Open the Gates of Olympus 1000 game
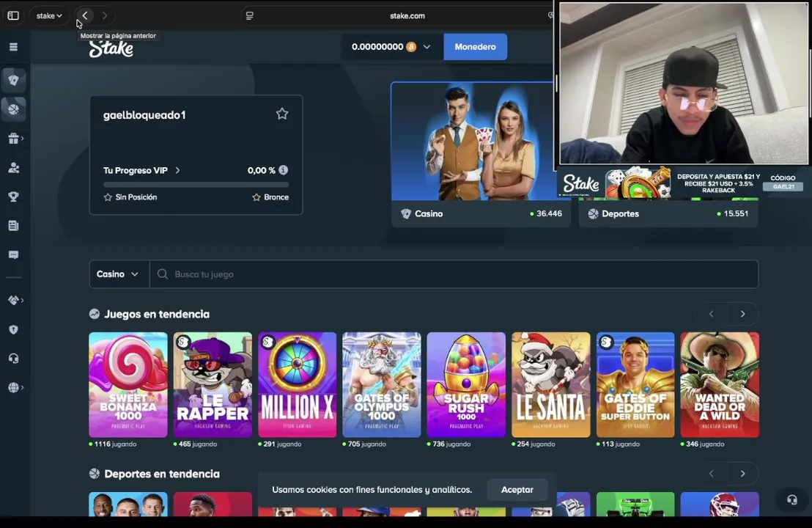Viewport: 812px width, 528px height. tap(382, 384)
